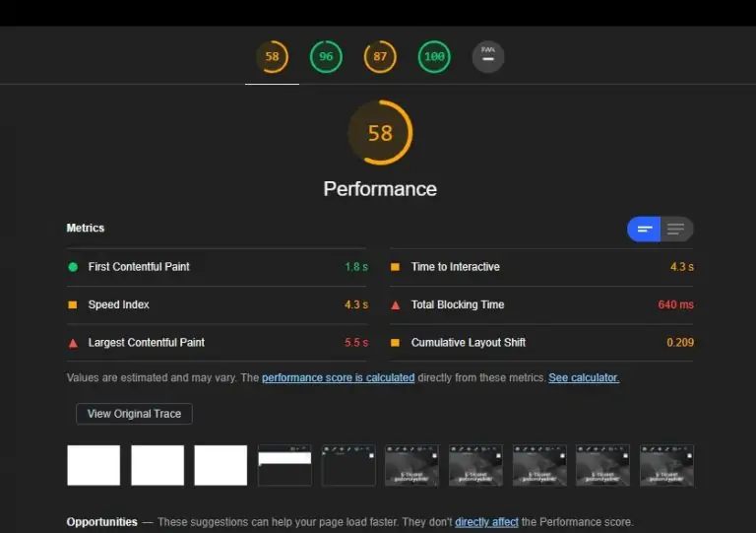This screenshot has height=533, width=756.
Task: Click the 640 ms value
Action: tap(675, 304)
